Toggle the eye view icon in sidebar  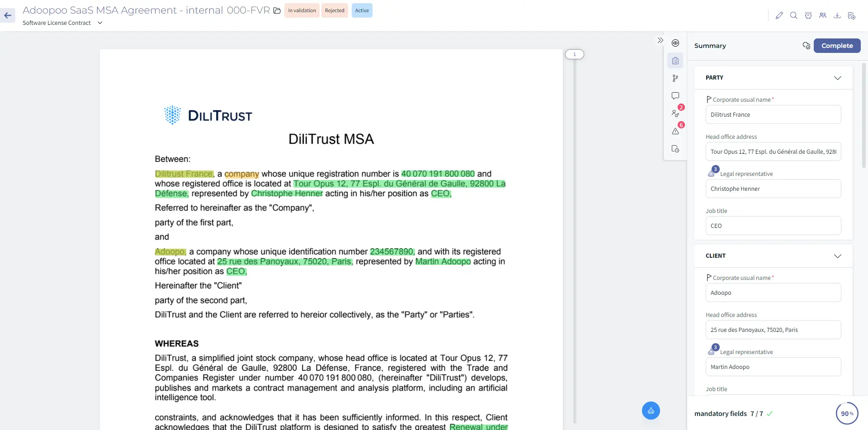[675, 43]
